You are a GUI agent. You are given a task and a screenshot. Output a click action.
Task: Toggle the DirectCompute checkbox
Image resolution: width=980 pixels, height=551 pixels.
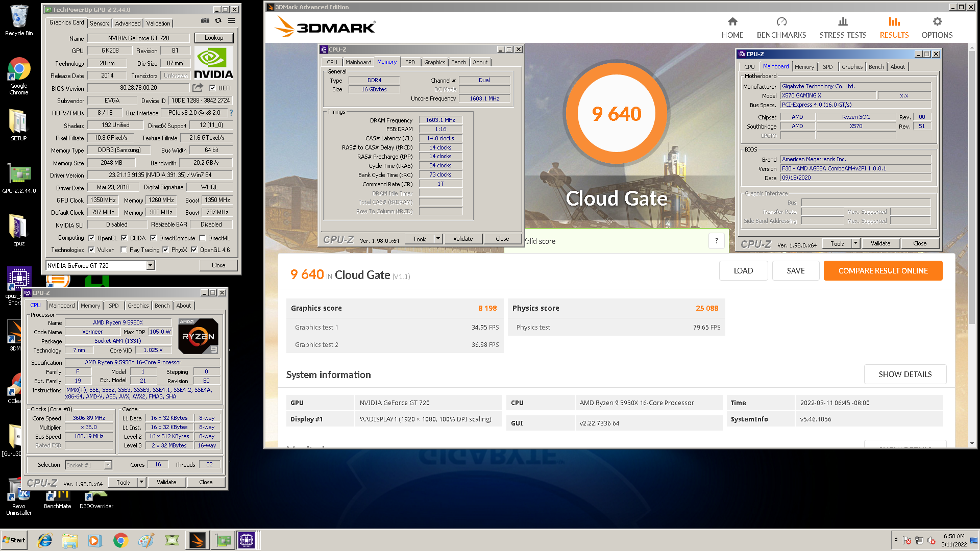coord(153,238)
